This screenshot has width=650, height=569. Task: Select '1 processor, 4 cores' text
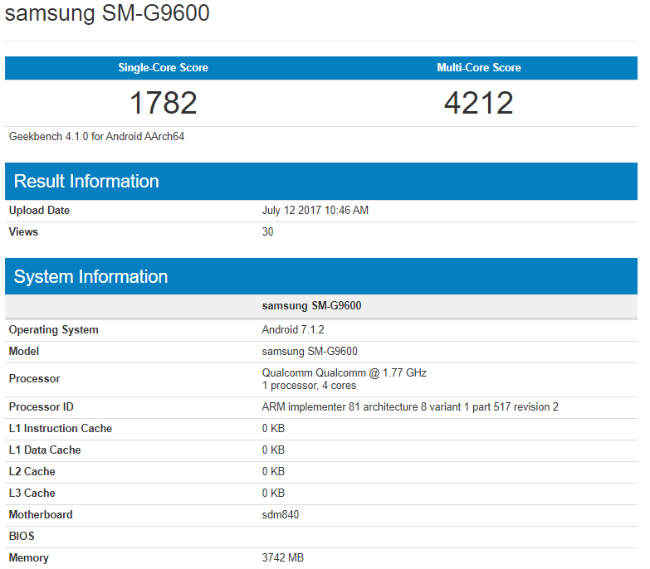[x=309, y=385]
